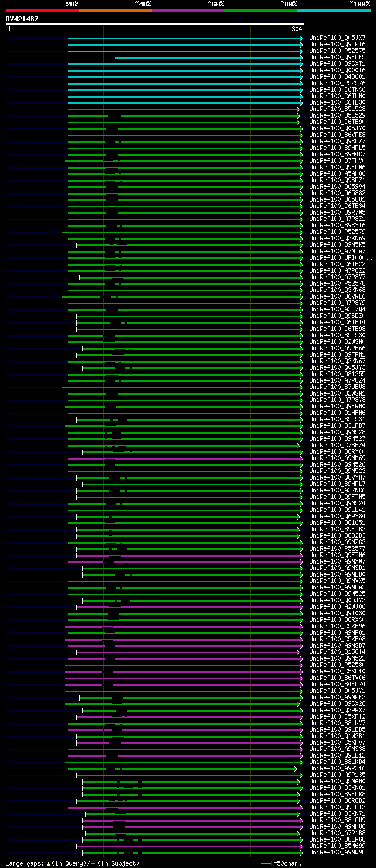Click the arrowhead of the UniRef100_B8RCD2 row
This screenshot has height=868, width=376.
pyautogui.click(x=298, y=801)
